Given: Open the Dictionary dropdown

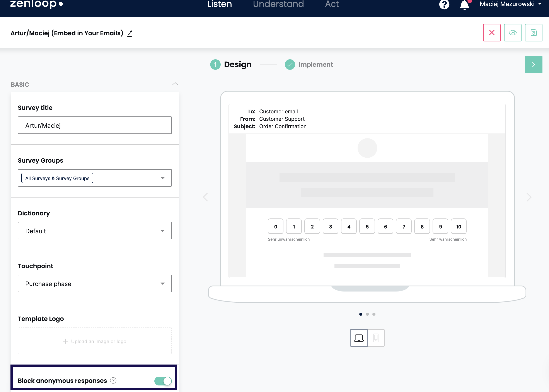Looking at the screenshot, I should tap(162, 231).
